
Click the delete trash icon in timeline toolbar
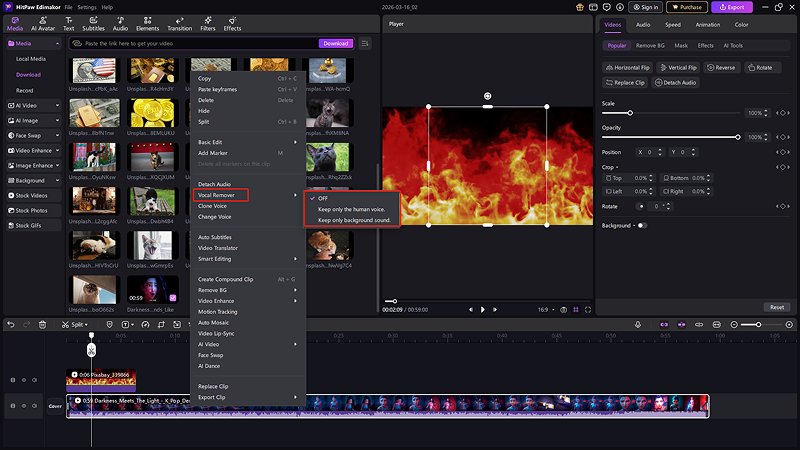pos(42,324)
